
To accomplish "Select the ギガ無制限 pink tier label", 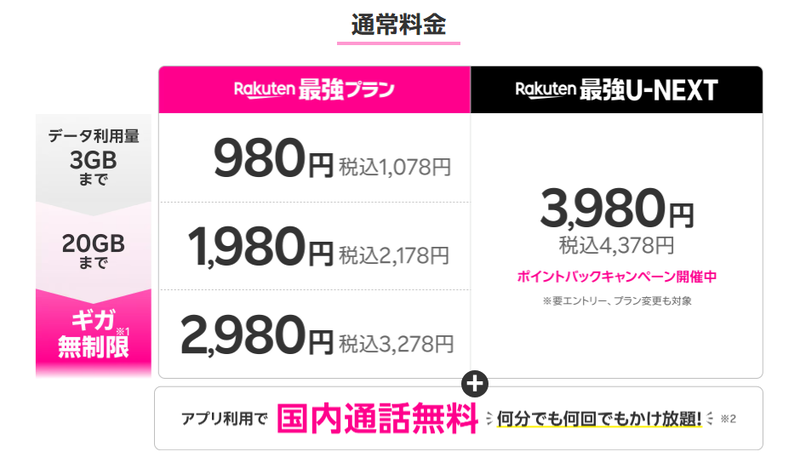I will point(93,335).
